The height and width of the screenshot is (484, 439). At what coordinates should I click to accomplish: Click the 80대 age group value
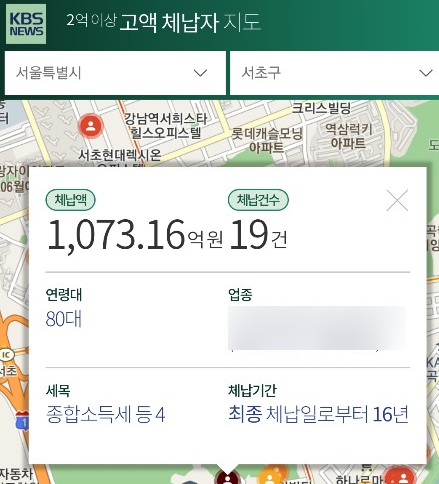64,319
